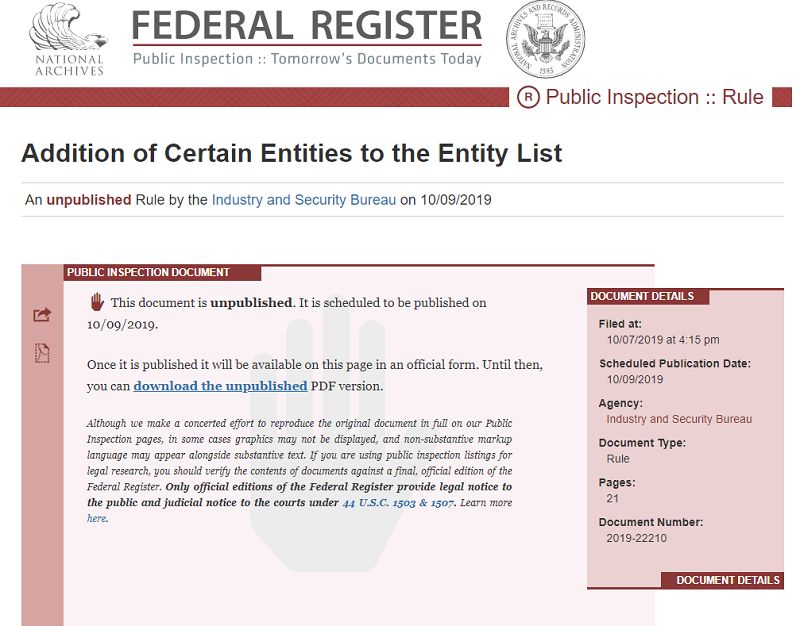Open the 44 U.S.C. 1503 & 1507 link
This screenshot has height=626, width=800.
[399, 502]
